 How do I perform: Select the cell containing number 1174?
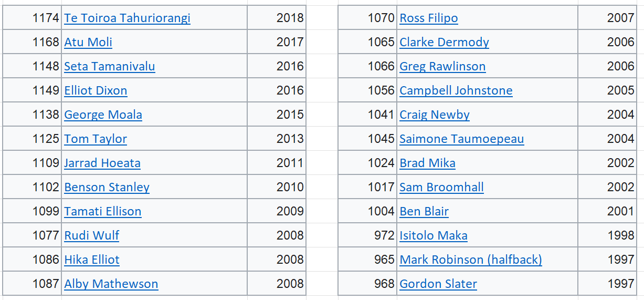32,18
